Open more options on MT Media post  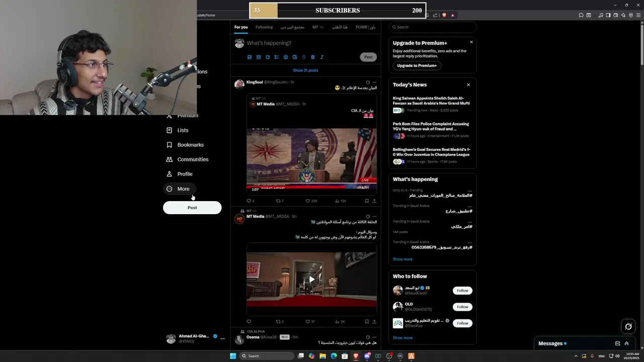pos(374,216)
